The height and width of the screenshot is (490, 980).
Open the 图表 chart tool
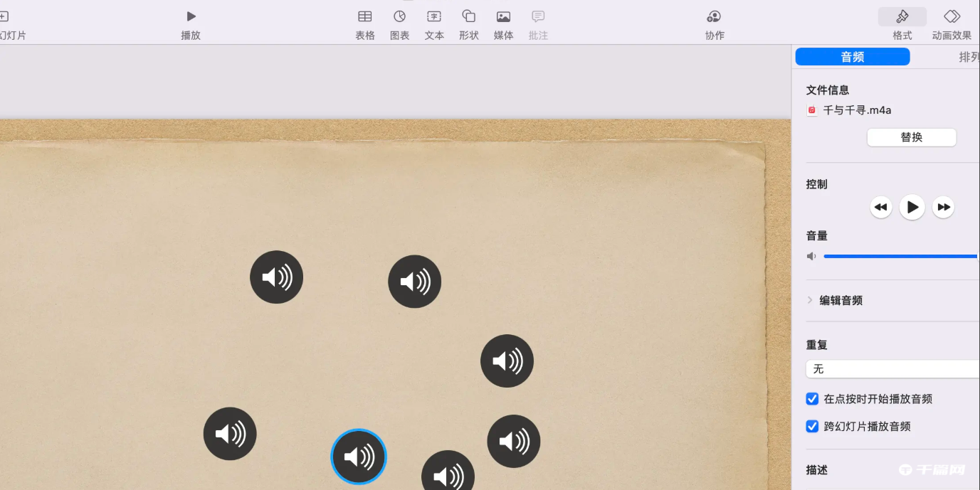tap(400, 16)
